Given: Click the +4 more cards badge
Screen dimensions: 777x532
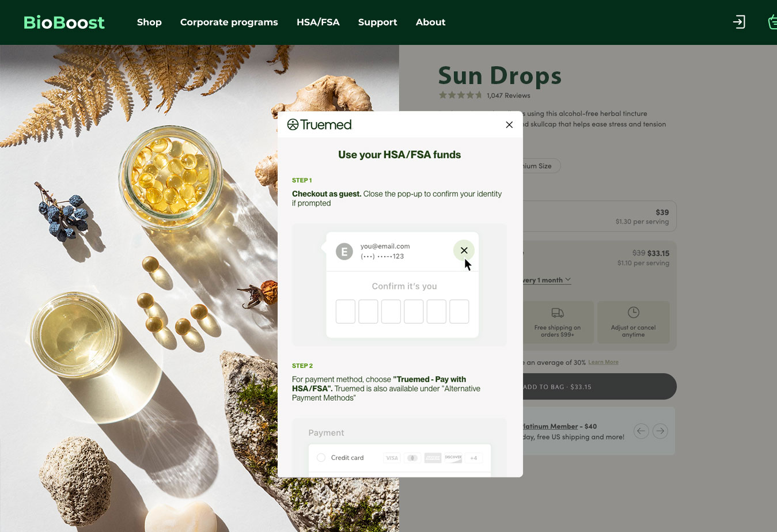Looking at the screenshot, I should click(x=473, y=458).
